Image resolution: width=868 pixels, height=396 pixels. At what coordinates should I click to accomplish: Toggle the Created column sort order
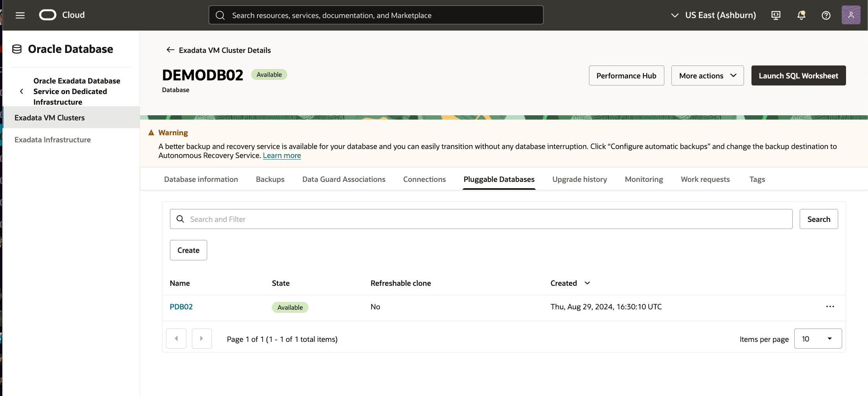tap(587, 283)
